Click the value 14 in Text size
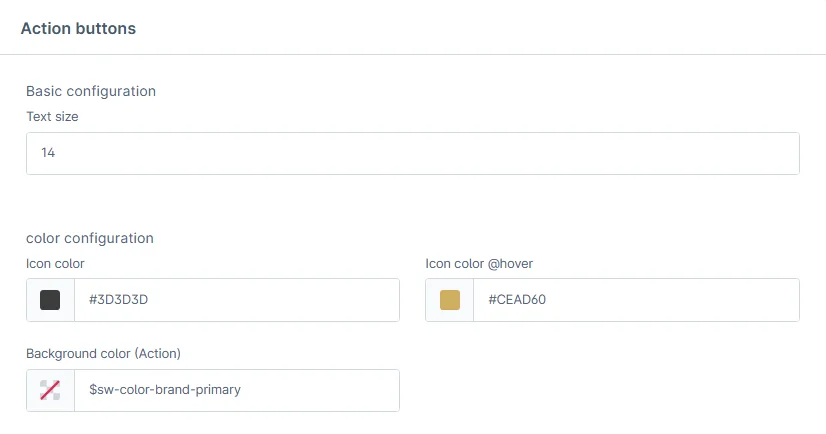 click(x=48, y=154)
